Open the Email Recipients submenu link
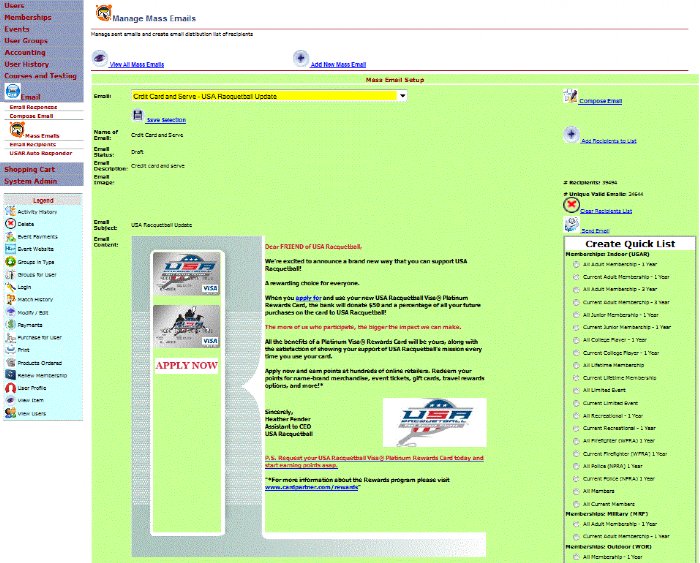This screenshot has height=563, width=700. (33, 145)
